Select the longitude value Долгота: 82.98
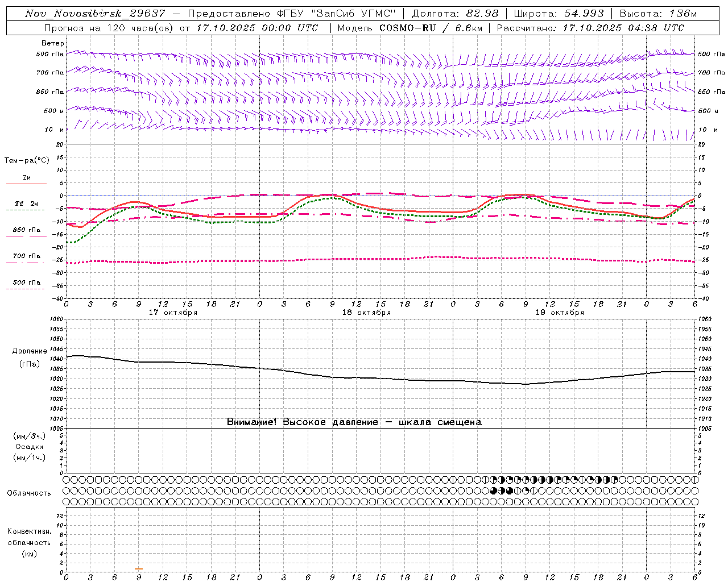 coord(455,14)
